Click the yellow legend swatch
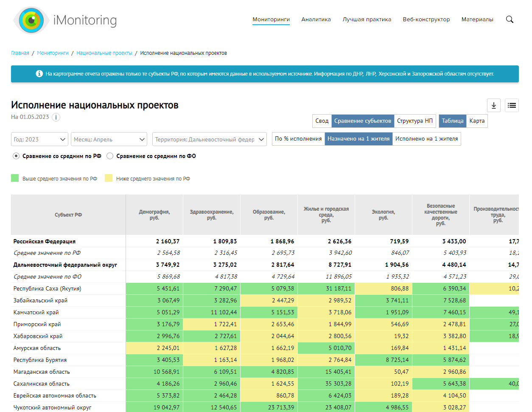The height and width of the screenshot is (412, 532). click(x=109, y=178)
